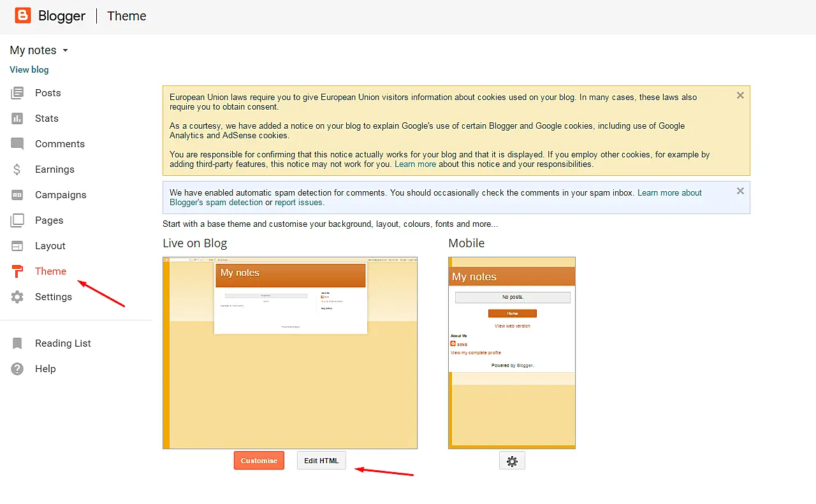Click the Layout icon in sidebar
816x504 pixels.
tap(17, 246)
